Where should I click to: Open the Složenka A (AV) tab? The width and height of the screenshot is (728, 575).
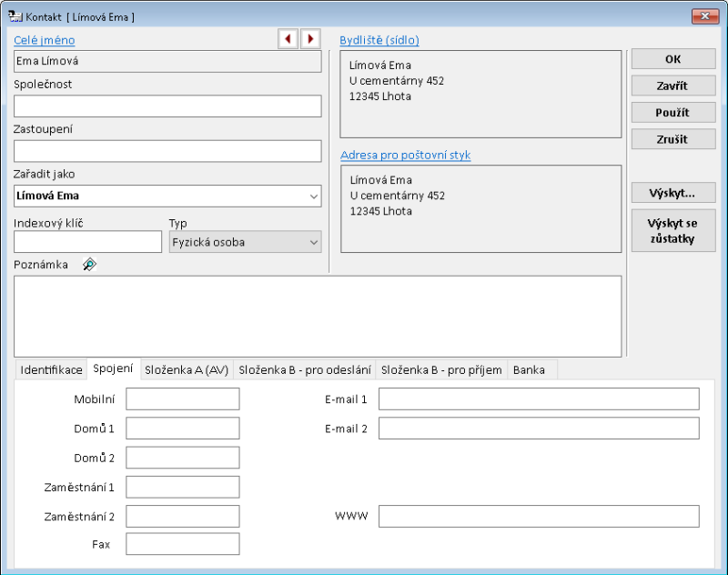point(187,369)
